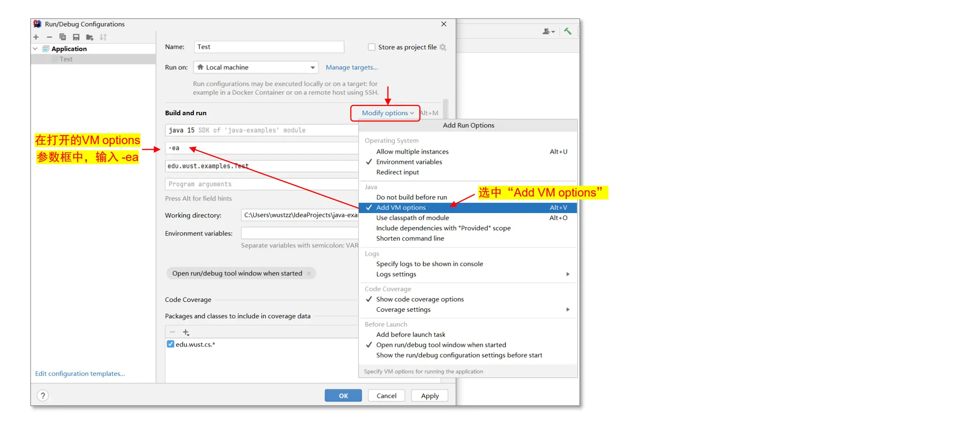Move into new folder icon
Image resolution: width=980 pixels, height=422 pixels.
[90, 37]
